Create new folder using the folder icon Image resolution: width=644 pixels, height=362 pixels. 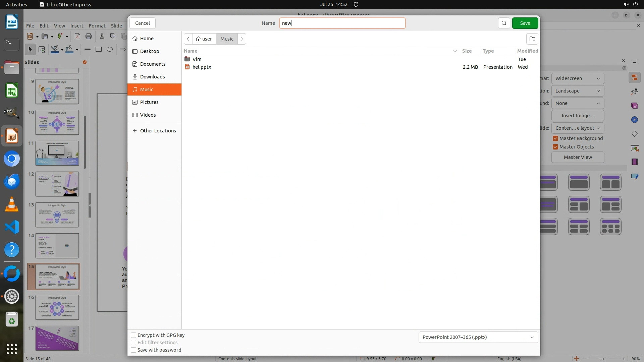coord(532,39)
